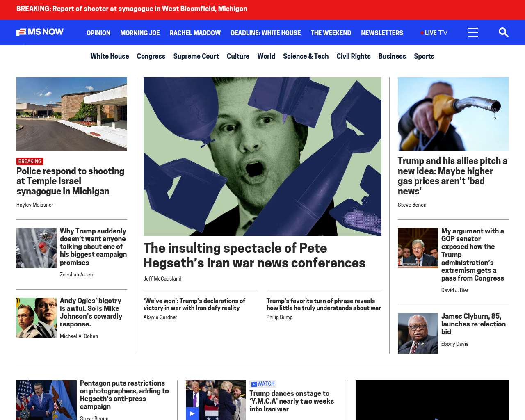Open the Opinion menu item
Viewport: 525px width, 420px height.
tap(98, 33)
